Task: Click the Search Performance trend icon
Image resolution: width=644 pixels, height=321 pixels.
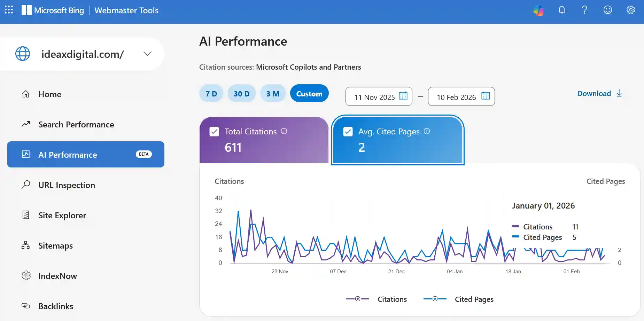Action: point(26,124)
